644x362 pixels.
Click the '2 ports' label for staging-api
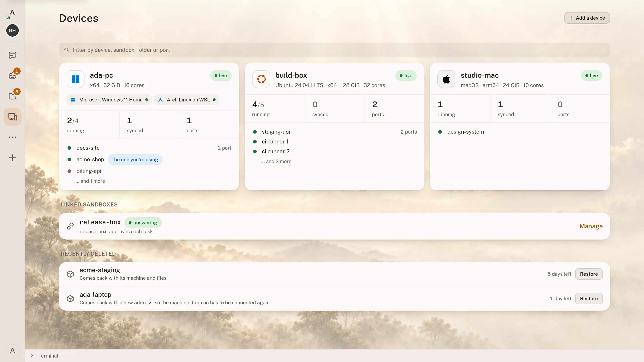pos(409,132)
